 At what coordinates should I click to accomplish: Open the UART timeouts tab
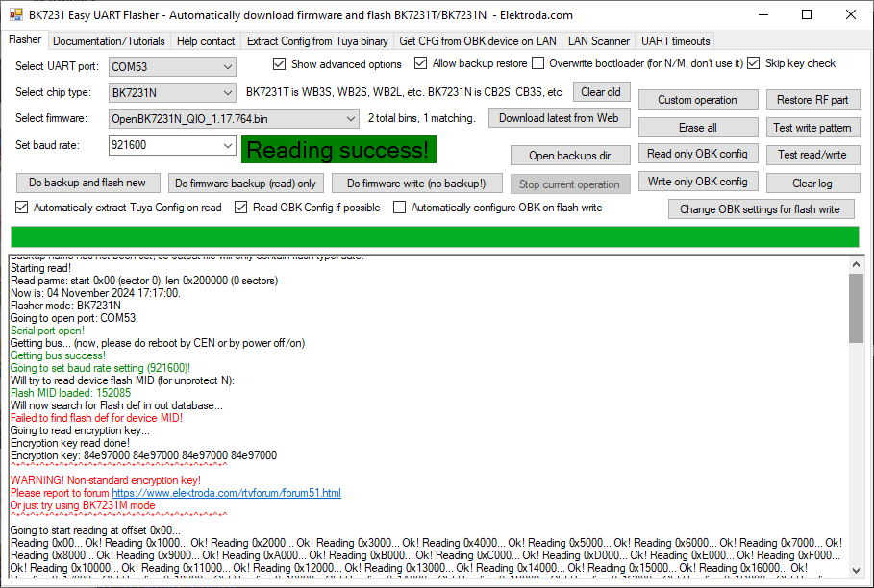(x=676, y=41)
